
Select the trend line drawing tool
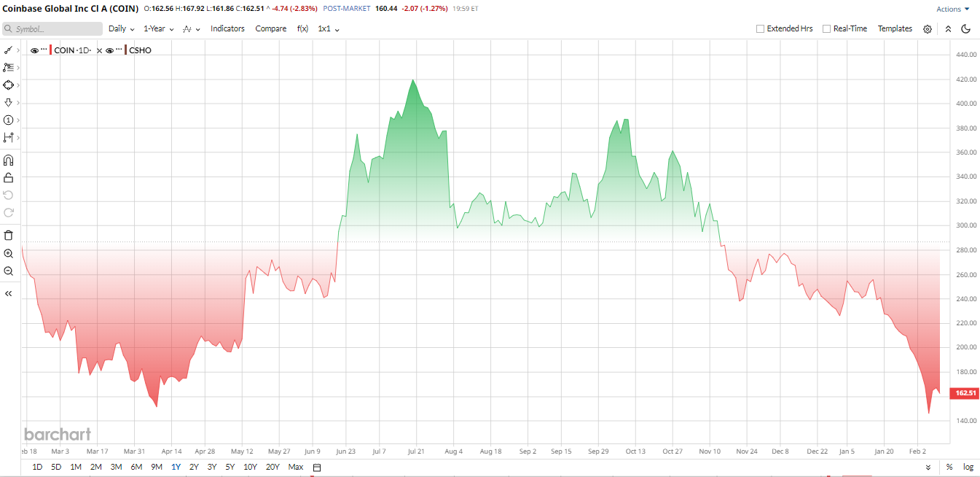click(x=8, y=50)
